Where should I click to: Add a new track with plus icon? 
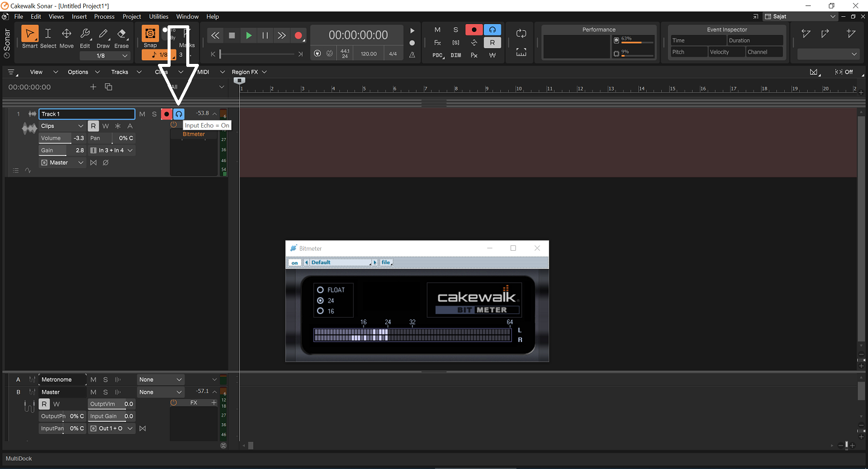pos(93,87)
